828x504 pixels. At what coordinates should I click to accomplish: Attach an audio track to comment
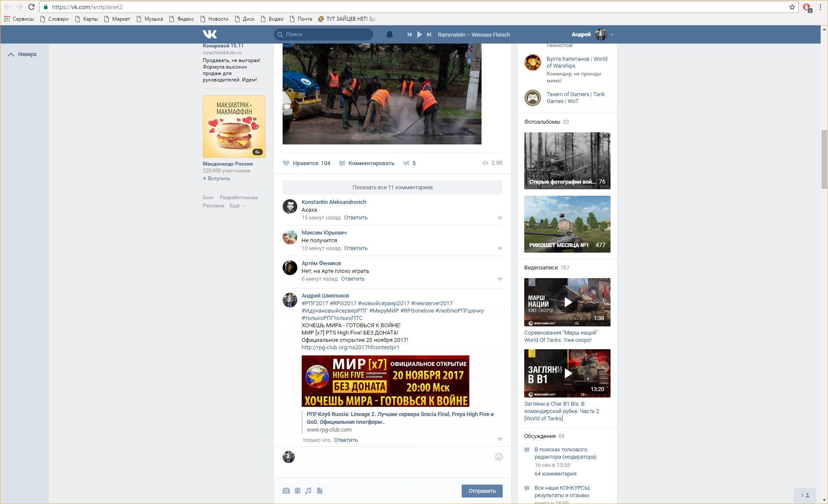point(308,491)
